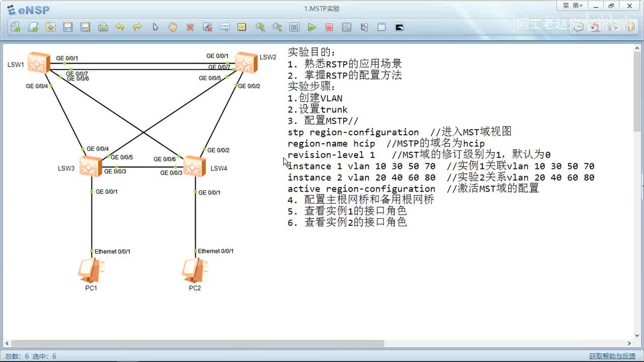Open the device CLI console icon
644x362 pixels.
pyautogui.click(x=399, y=27)
